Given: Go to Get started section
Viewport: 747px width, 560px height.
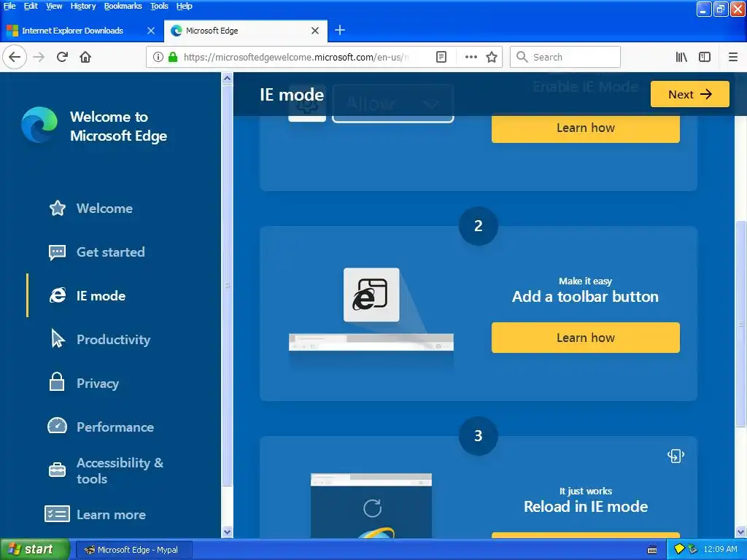Looking at the screenshot, I should pos(111,252).
